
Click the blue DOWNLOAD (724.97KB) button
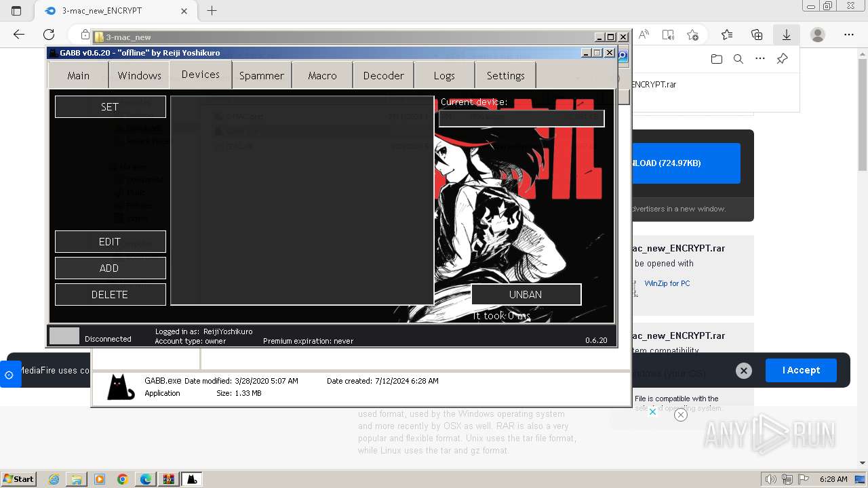(686, 163)
